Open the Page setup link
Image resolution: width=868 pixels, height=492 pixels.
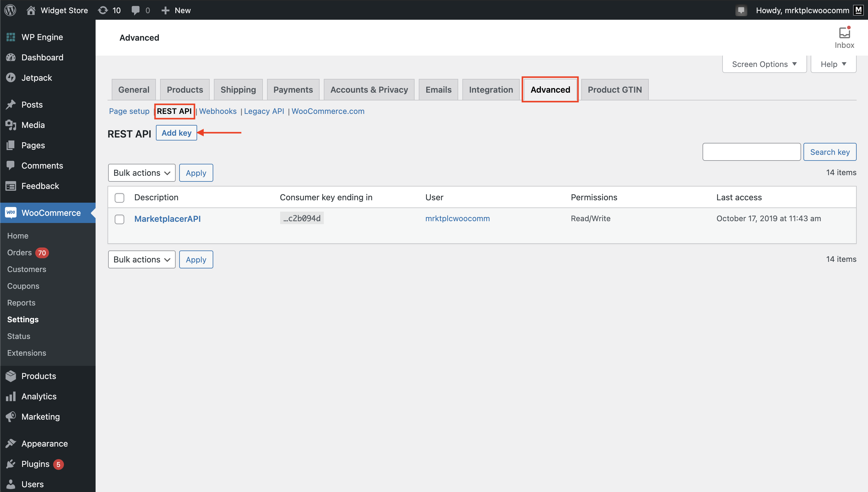click(129, 111)
